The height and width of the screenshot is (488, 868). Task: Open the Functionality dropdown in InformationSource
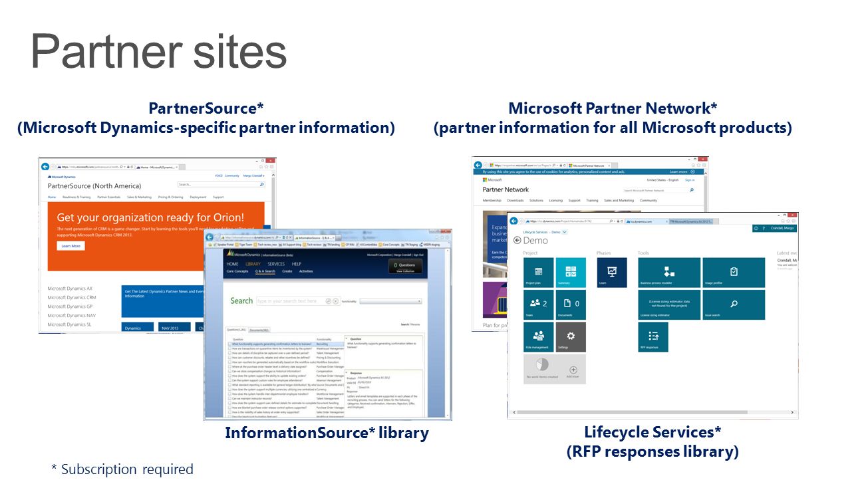(x=390, y=301)
